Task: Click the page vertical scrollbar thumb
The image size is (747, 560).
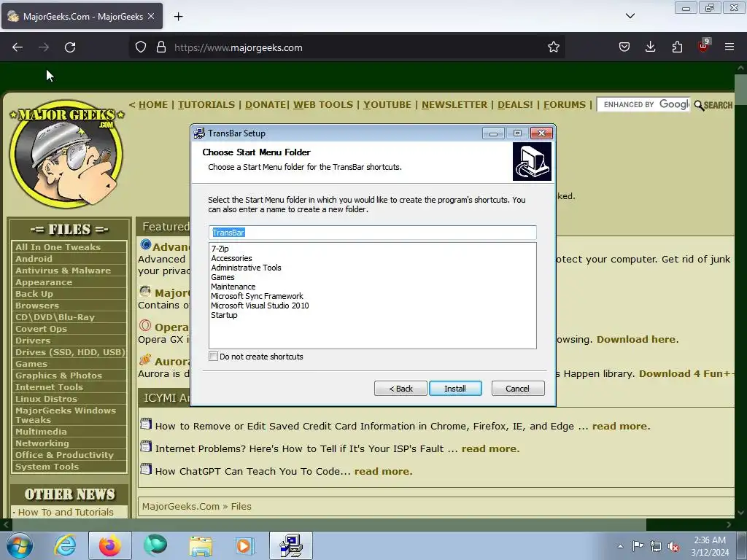Action: (x=741, y=90)
